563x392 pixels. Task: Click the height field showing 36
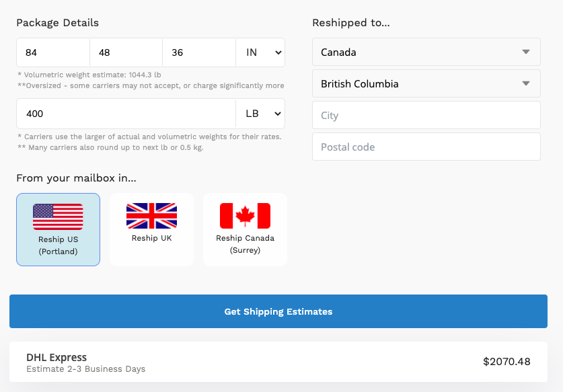point(199,52)
